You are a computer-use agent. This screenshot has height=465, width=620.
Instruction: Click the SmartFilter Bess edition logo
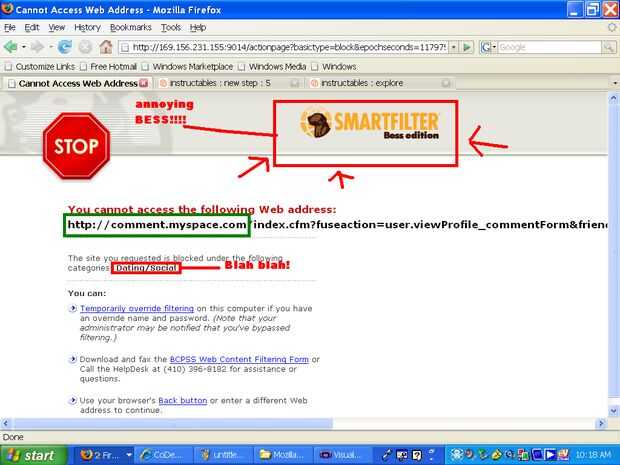(x=369, y=123)
